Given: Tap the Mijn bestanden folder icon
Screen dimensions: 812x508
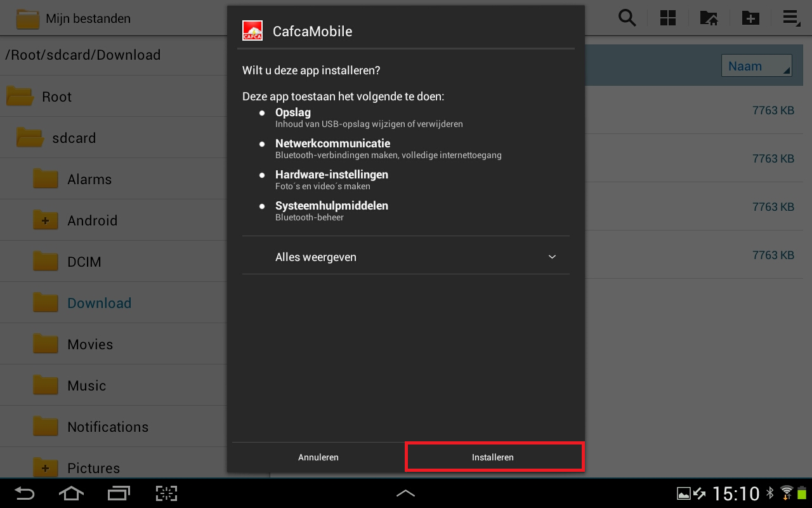Looking at the screenshot, I should (27, 18).
